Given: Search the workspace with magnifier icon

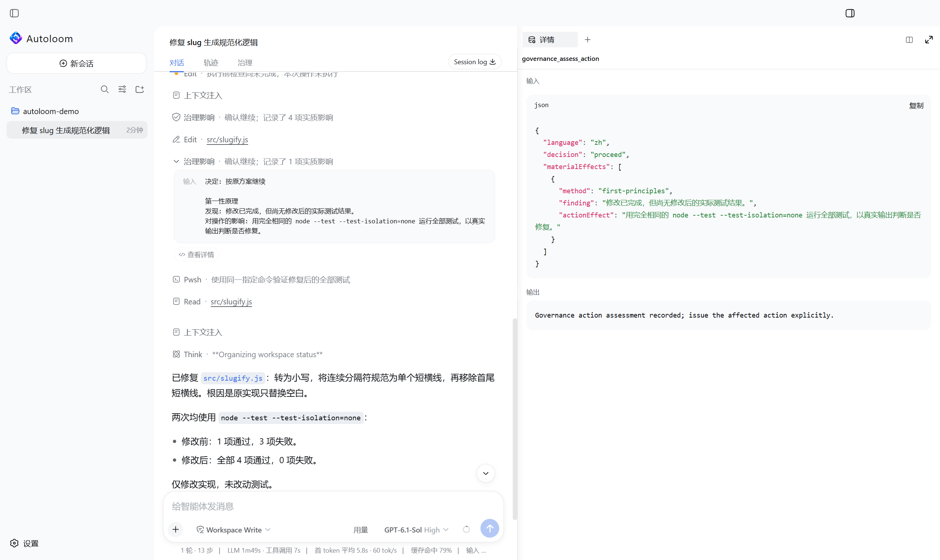Looking at the screenshot, I should coord(105,89).
